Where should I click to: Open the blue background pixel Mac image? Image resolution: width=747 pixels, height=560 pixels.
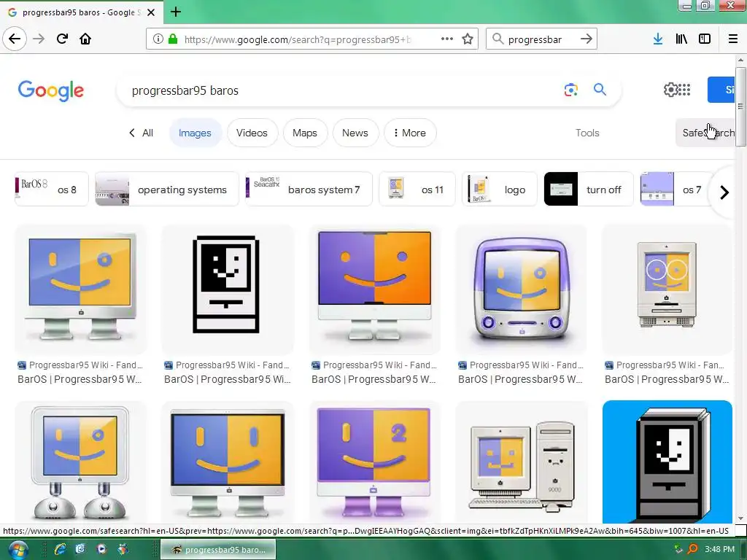[667, 462]
